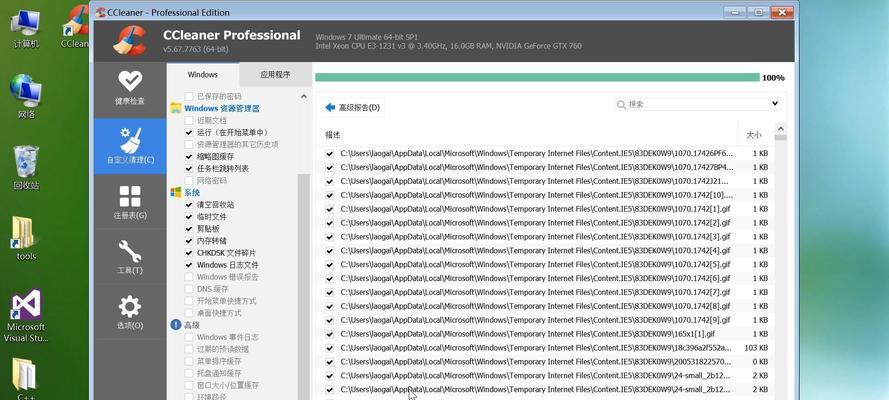Viewport: 889px width, 400px height.
Task: Enable the 近期文档 checkbox
Action: 189,120
